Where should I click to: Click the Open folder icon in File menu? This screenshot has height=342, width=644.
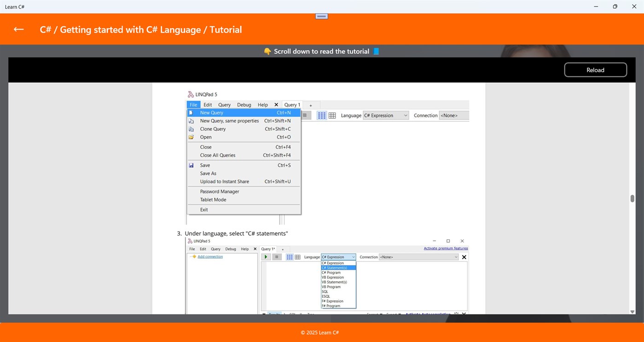[191, 137]
